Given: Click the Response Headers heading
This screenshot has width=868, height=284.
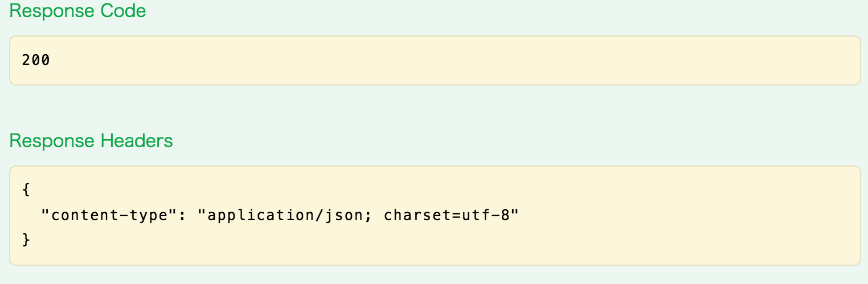Looking at the screenshot, I should coord(91,141).
